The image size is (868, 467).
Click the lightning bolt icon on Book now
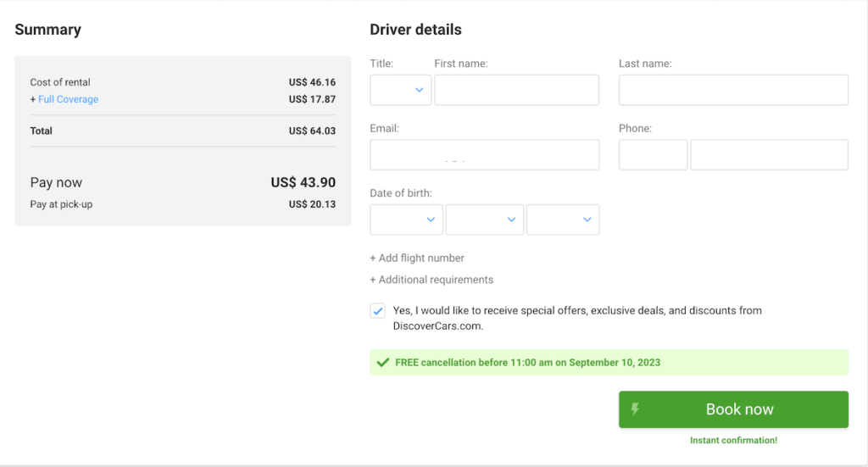(636, 409)
